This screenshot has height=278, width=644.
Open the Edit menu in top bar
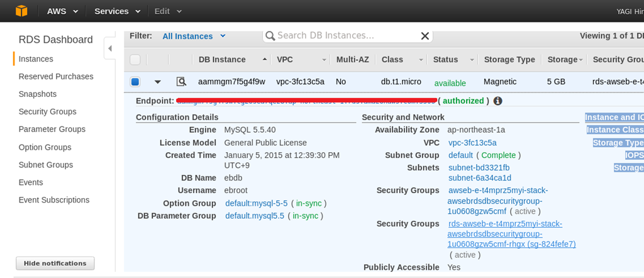pos(168,11)
